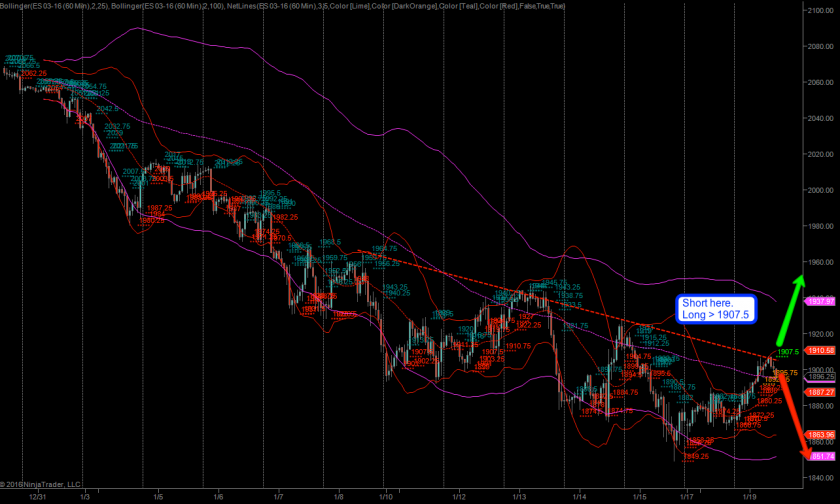The image size is (840, 504).
Task: Click the teal 1931.75 level label
Action: point(576,326)
